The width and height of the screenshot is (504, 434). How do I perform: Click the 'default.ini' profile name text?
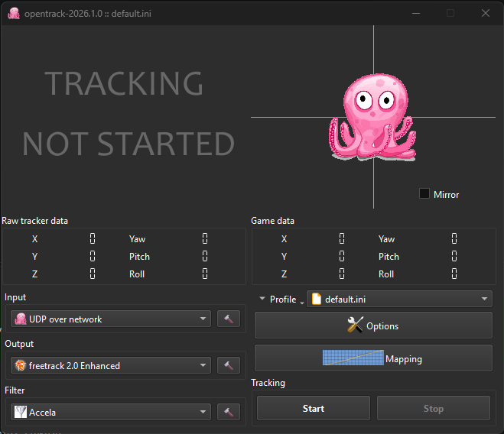click(345, 300)
